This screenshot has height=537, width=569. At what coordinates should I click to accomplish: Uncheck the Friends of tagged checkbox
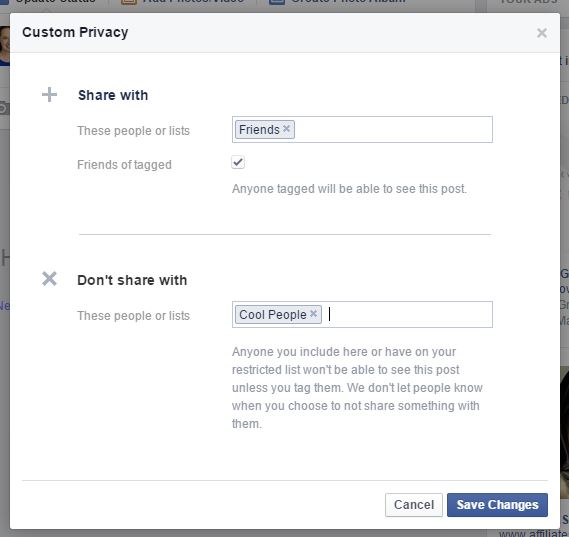click(x=238, y=162)
